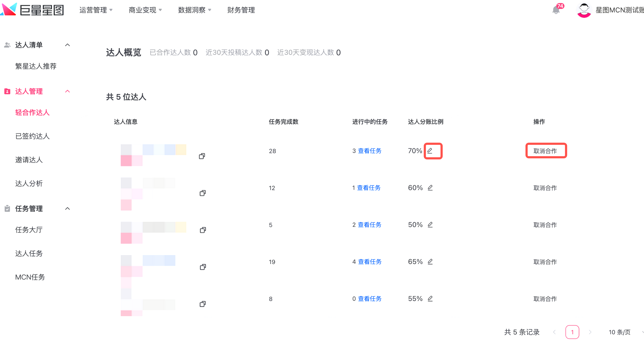Edit the 70% revenue split pencil icon
Viewport: 644px width, 341px height.
pos(430,151)
